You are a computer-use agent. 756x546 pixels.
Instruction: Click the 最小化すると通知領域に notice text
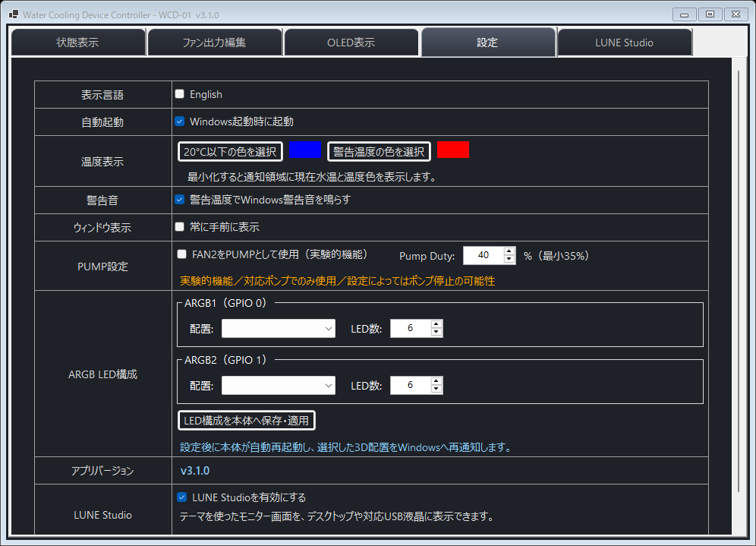[312, 177]
